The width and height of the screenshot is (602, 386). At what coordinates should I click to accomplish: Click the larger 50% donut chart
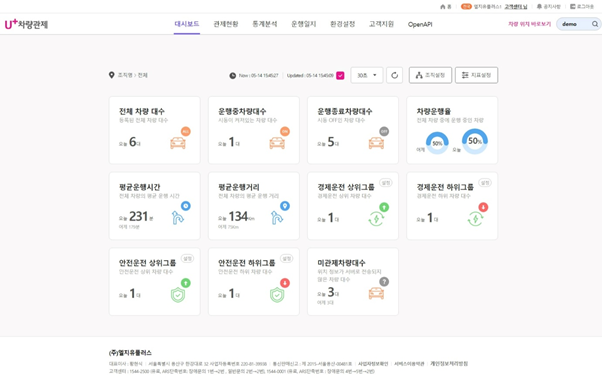point(475,141)
